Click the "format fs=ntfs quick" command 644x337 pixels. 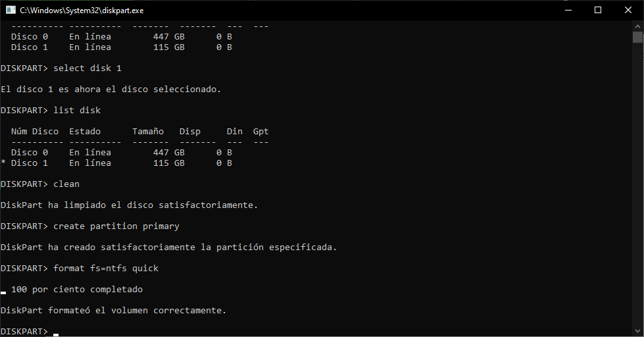click(x=106, y=269)
